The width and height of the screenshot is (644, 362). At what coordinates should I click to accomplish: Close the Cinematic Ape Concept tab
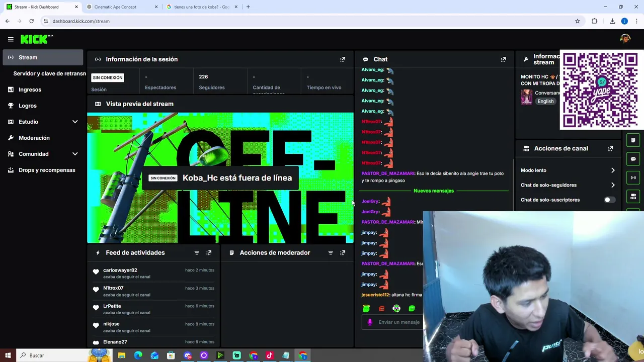156,7
